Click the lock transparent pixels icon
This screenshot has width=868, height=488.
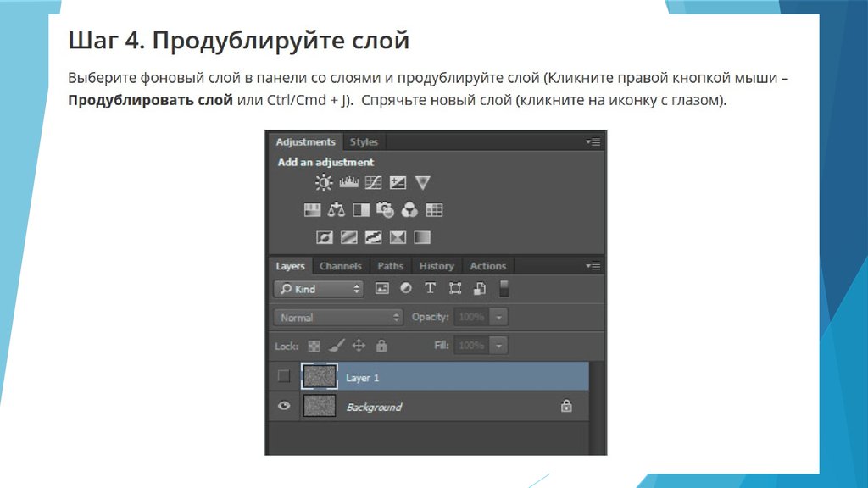pyautogui.click(x=314, y=346)
